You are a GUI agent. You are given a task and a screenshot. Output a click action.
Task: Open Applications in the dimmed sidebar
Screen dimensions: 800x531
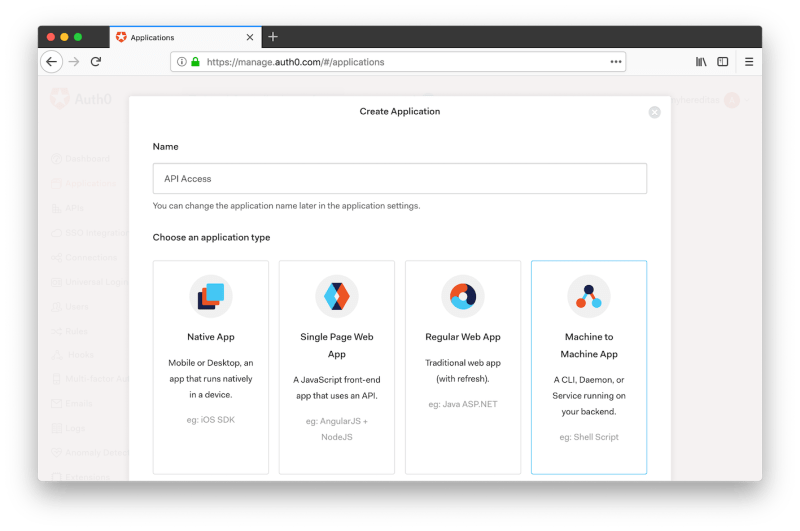(x=84, y=183)
